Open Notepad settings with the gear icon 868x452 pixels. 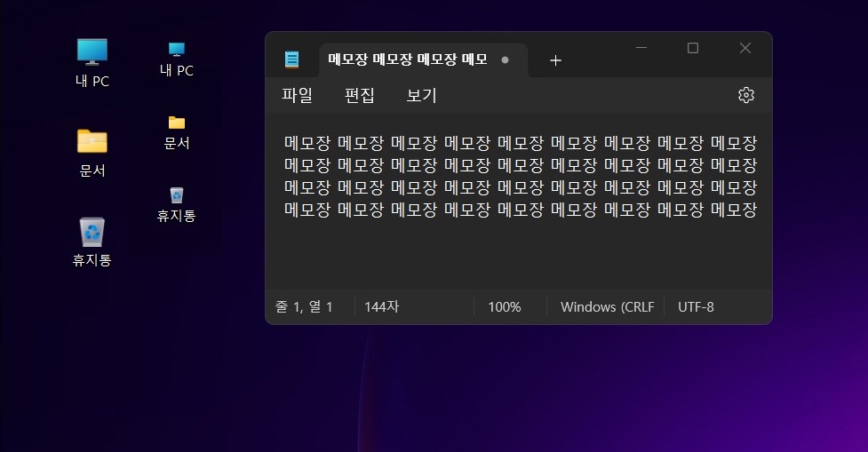[x=745, y=95]
